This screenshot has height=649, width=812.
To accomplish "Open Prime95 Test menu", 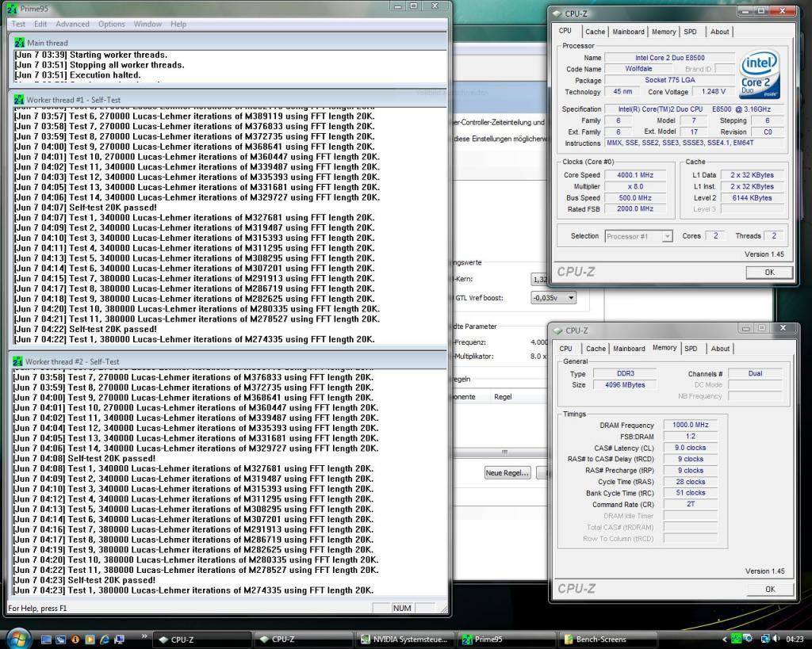I will pyautogui.click(x=18, y=24).
